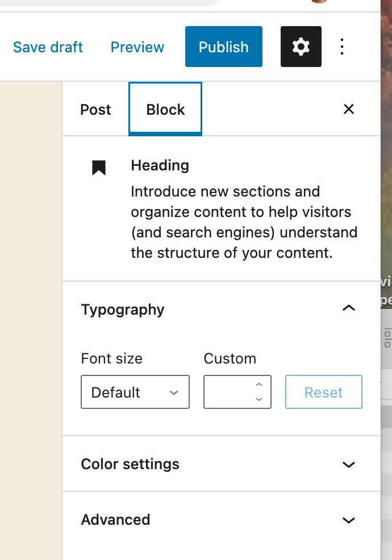Screen dimensions: 392x560
Task: Select the Block tab
Action: tap(165, 109)
